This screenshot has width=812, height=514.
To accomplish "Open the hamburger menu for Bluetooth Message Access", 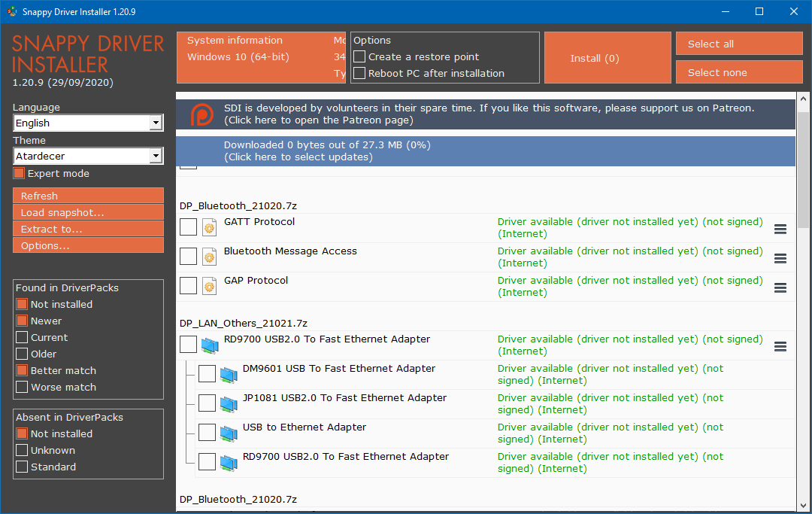I will [x=780, y=258].
